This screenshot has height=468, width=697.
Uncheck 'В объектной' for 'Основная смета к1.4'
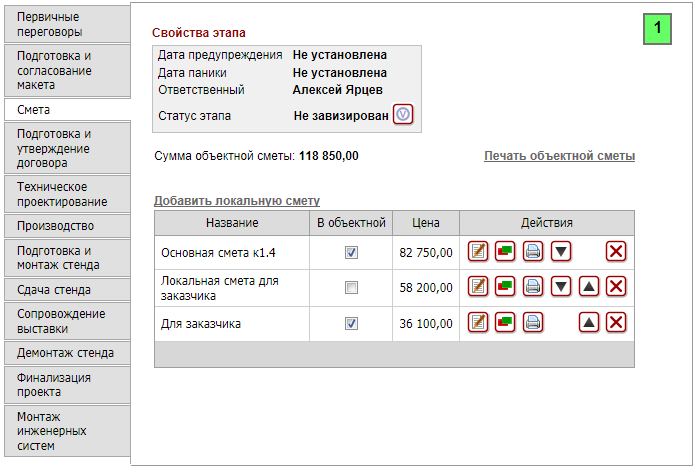click(351, 253)
